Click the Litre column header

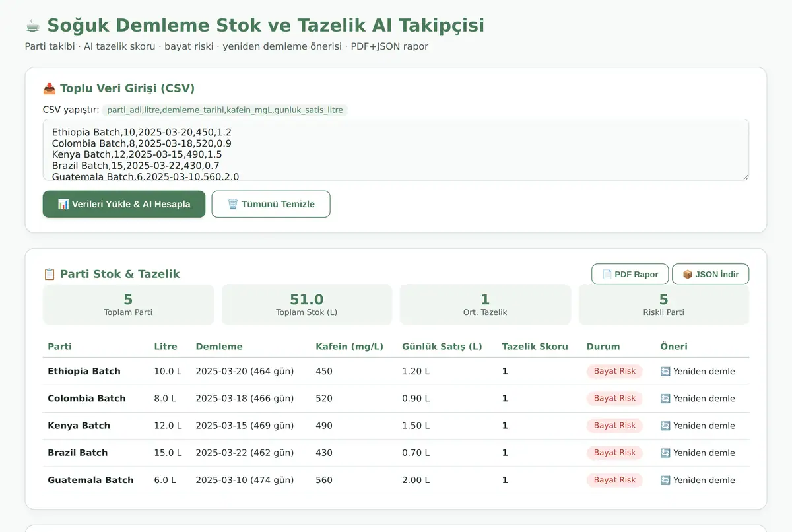point(166,347)
